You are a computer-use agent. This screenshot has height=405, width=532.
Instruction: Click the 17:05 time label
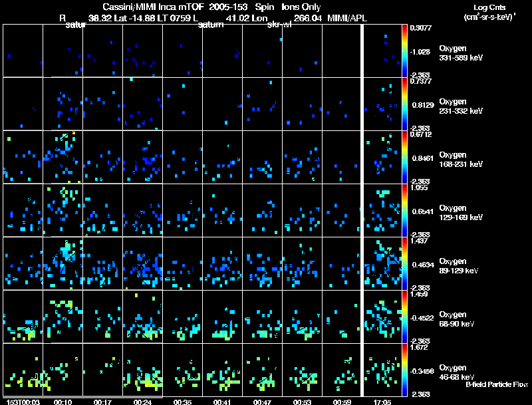click(x=382, y=402)
